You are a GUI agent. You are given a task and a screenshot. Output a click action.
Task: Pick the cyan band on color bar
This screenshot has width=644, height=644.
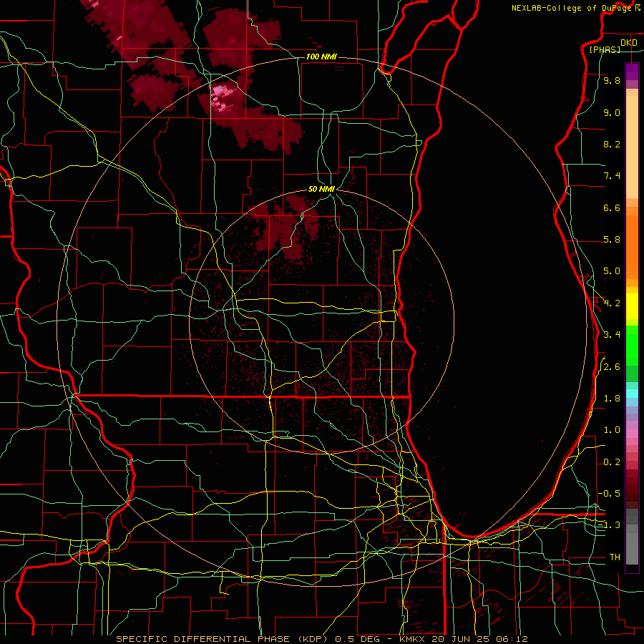(632, 394)
